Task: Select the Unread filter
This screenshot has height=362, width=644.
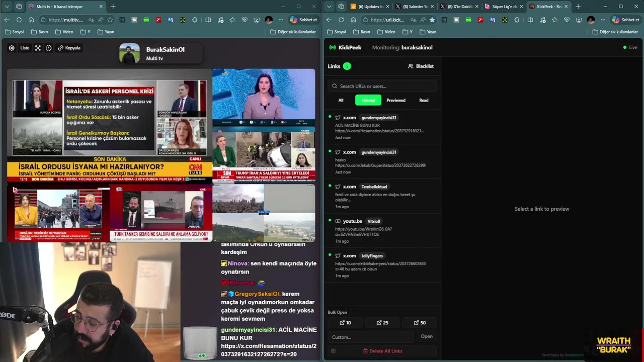Action: point(368,100)
